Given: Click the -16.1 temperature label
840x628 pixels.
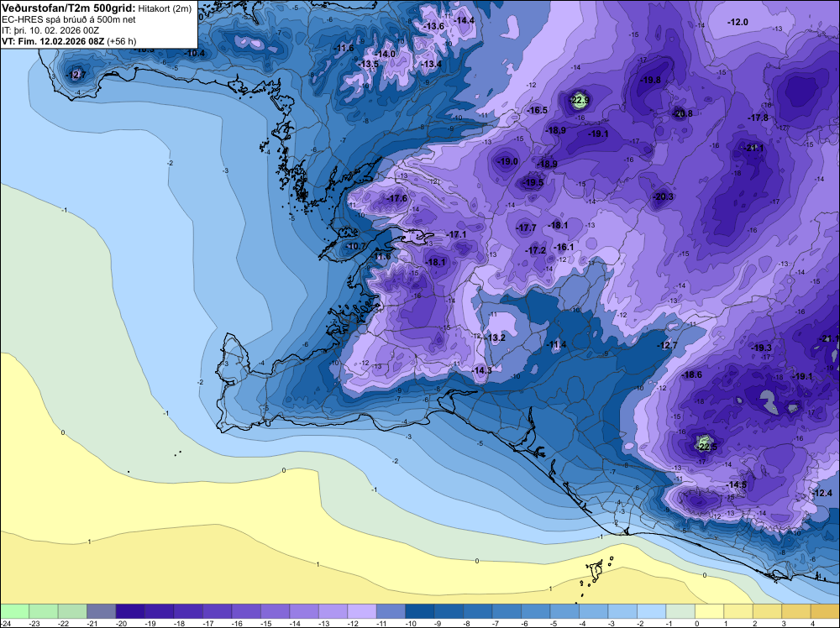Looking at the screenshot, I should pos(564,247).
